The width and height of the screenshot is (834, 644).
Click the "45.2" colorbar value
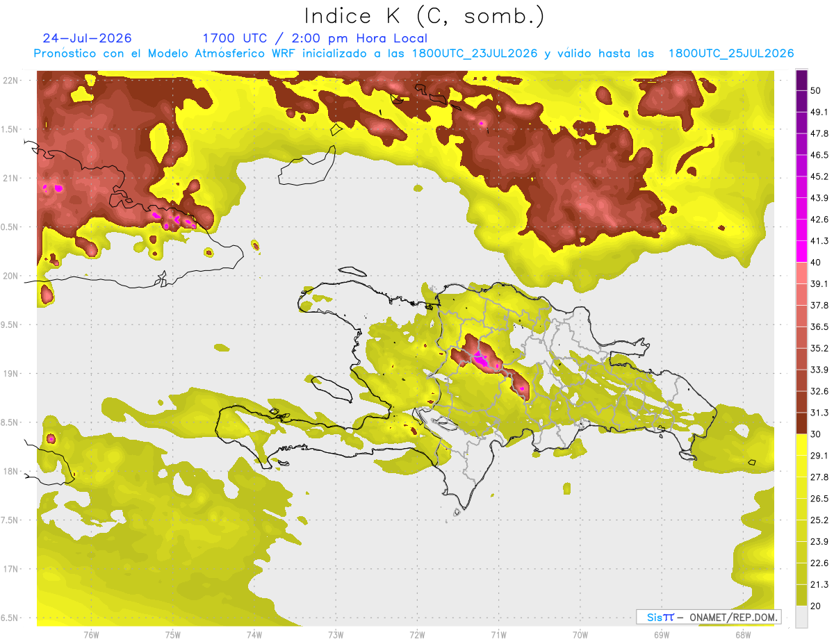tap(819, 176)
